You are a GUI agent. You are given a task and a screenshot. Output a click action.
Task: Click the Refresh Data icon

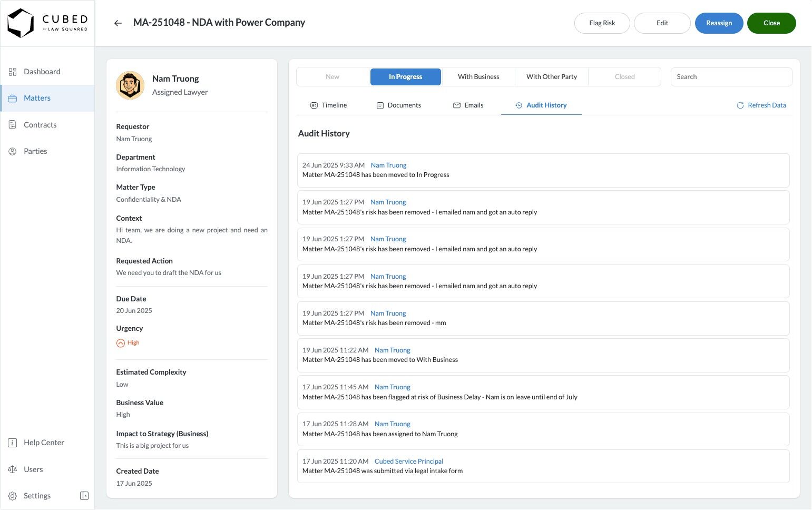tap(740, 105)
